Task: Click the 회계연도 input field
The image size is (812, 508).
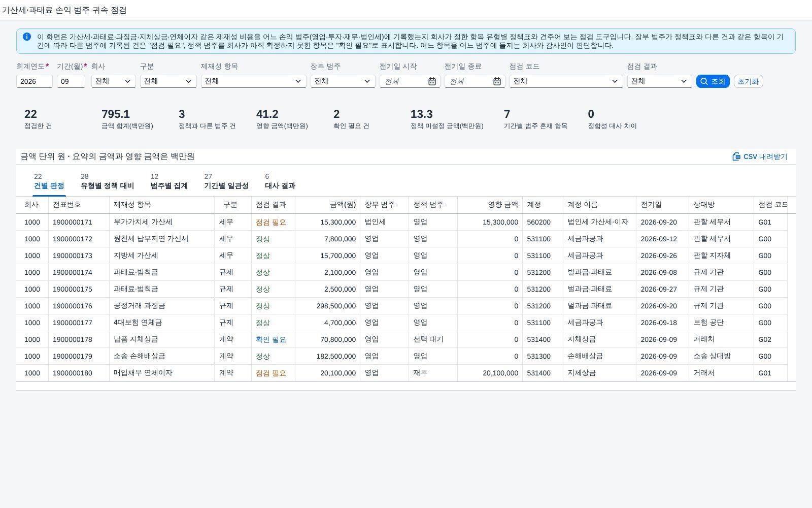Action: coord(35,81)
